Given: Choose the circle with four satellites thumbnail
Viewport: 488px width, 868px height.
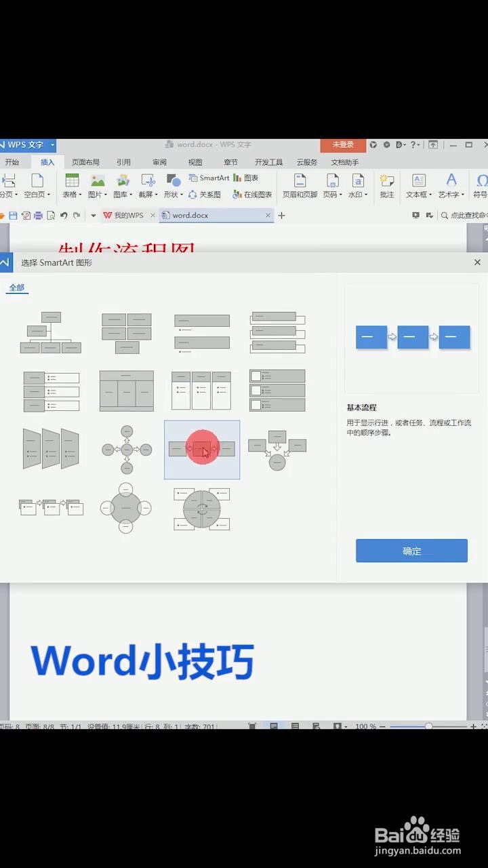Looking at the screenshot, I should pos(126,508).
